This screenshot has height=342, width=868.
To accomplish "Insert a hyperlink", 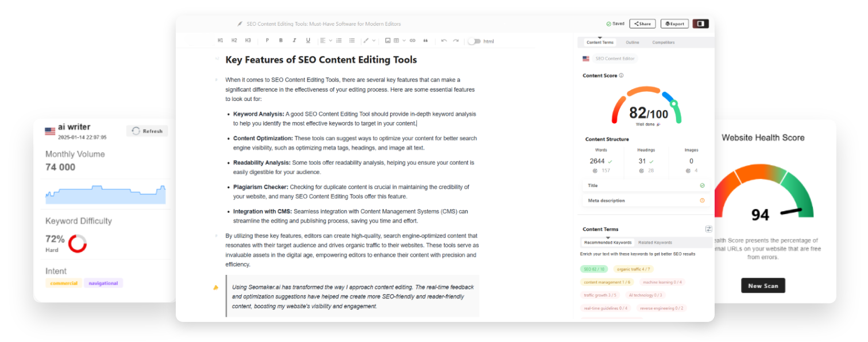I will (413, 40).
